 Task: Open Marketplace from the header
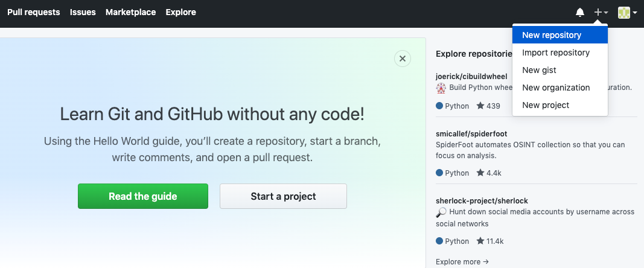(130, 12)
